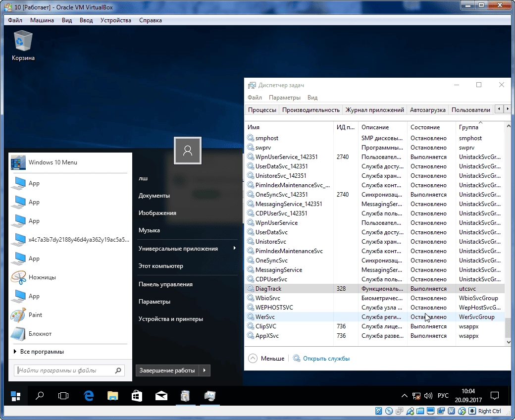Click the mouse integration indicator in VirtualBox

[462, 411]
